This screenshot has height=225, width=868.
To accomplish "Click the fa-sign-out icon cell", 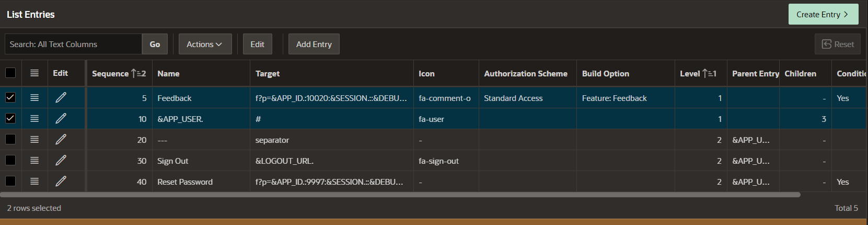I will [446, 161].
